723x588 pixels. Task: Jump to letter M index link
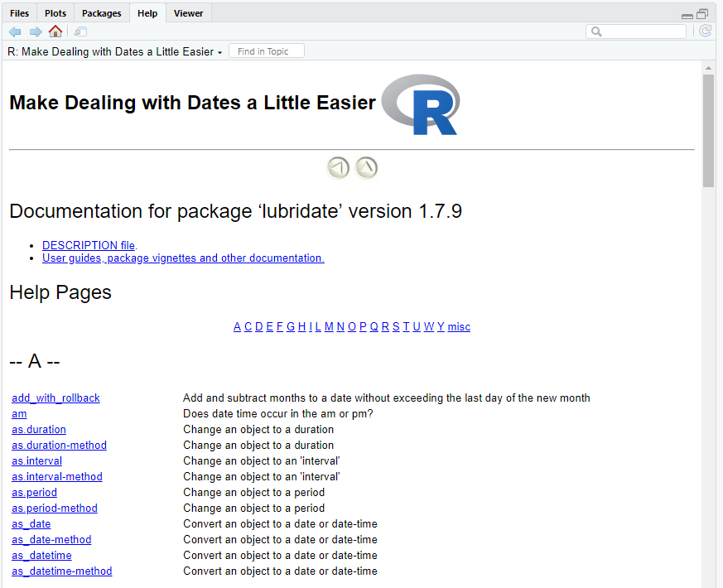(x=329, y=326)
